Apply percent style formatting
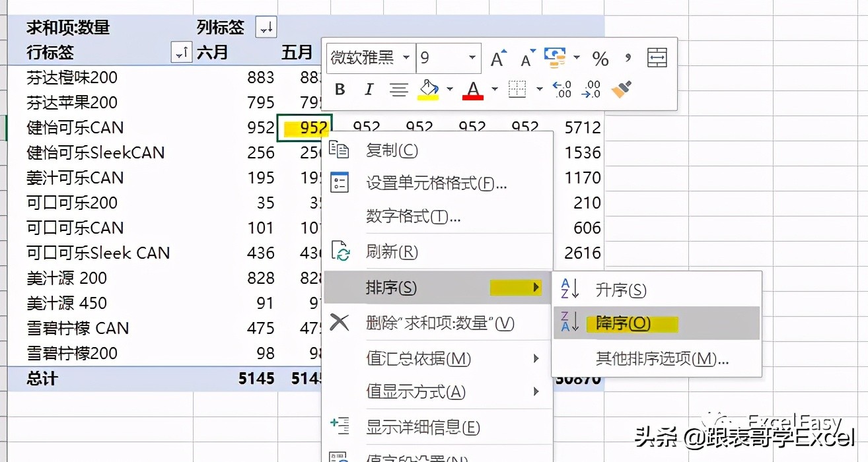Image resolution: width=868 pixels, height=462 pixels. (600, 59)
